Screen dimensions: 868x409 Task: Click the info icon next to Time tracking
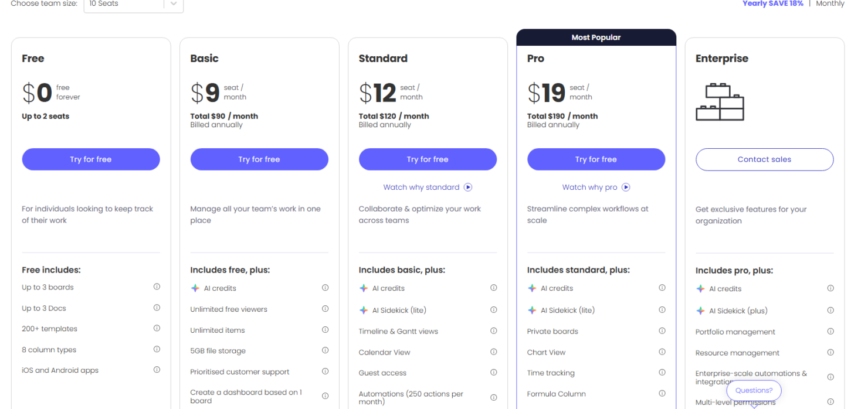(662, 372)
